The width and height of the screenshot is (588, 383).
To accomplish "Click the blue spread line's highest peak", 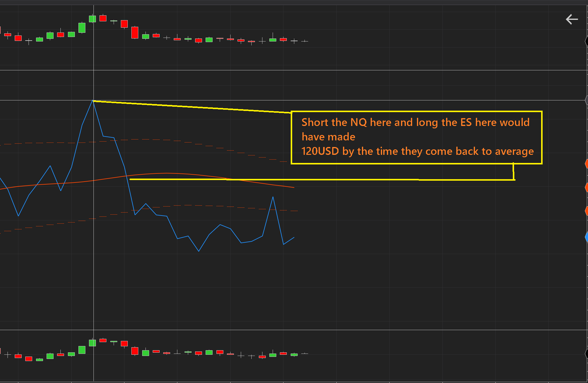I will click(93, 101).
